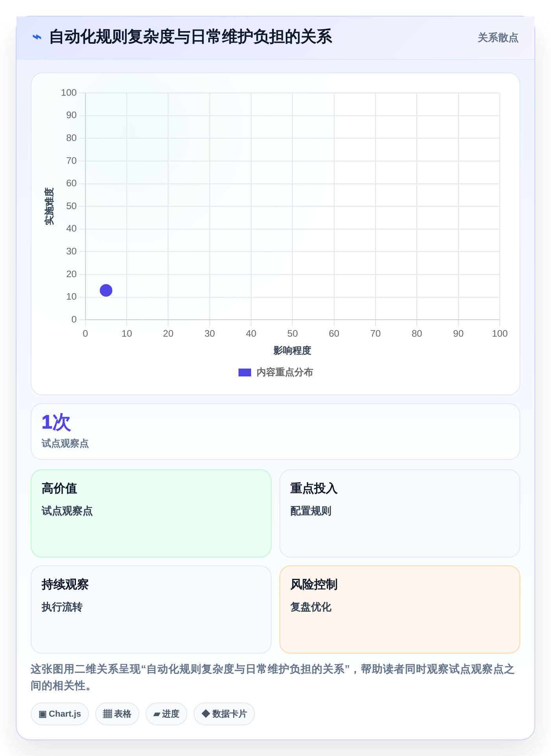
Task: Click the Chart.js tag chip
Action: click(x=60, y=714)
